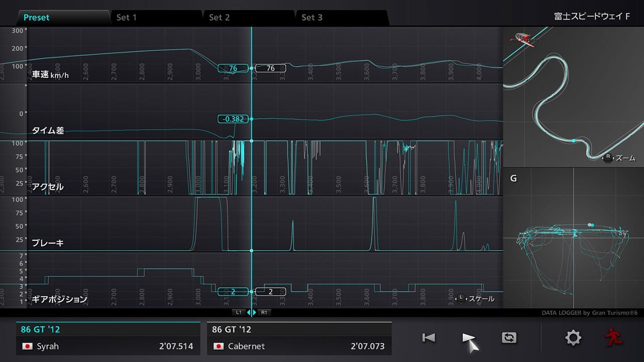Exit via the red running man icon
Screen dimensions: 644x362
coord(614,337)
